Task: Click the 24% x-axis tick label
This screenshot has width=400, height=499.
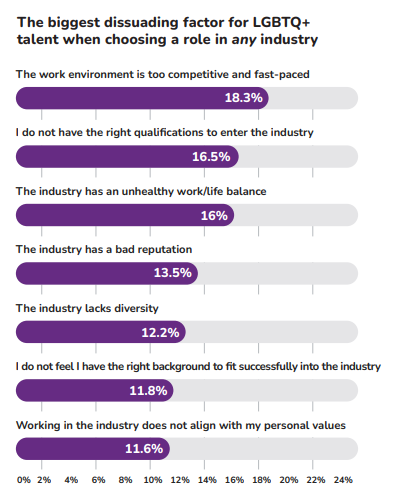Action: pos(343,480)
